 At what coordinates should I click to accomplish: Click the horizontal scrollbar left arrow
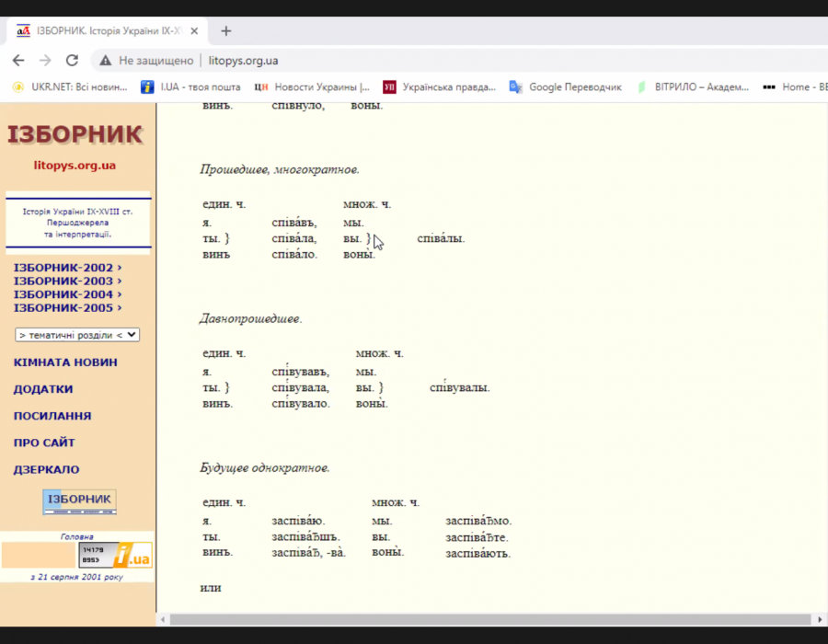[x=163, y=619]
